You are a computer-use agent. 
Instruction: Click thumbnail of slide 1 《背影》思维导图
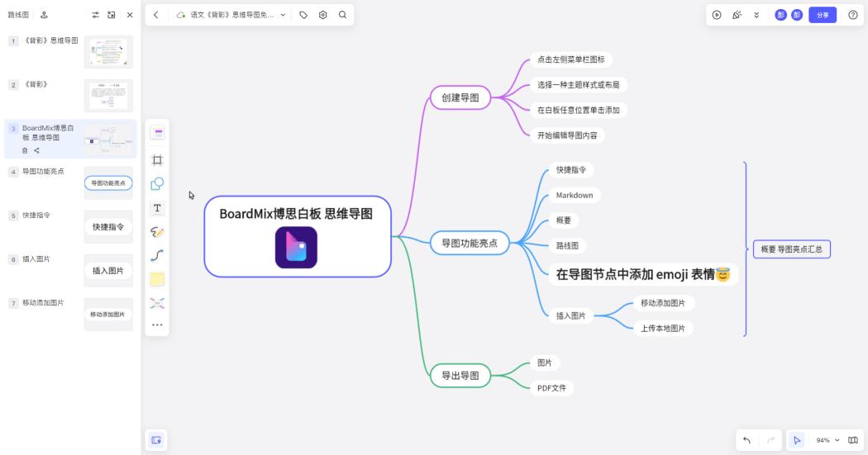[x=108, y=52]
